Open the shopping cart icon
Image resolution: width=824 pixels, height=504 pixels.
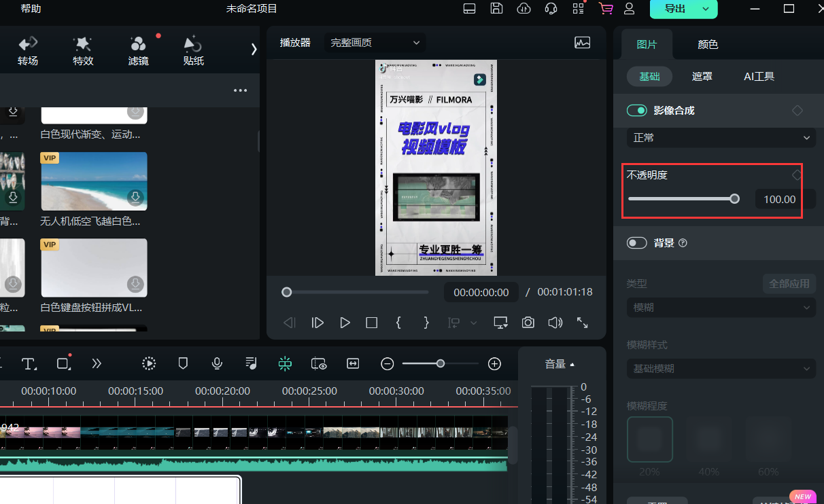tap(605, 9)
